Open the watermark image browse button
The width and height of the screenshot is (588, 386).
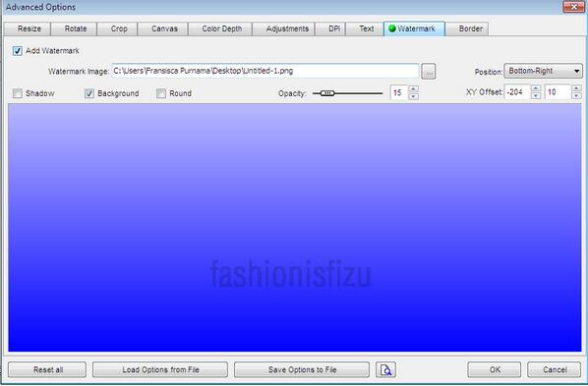tap(429, 71)
